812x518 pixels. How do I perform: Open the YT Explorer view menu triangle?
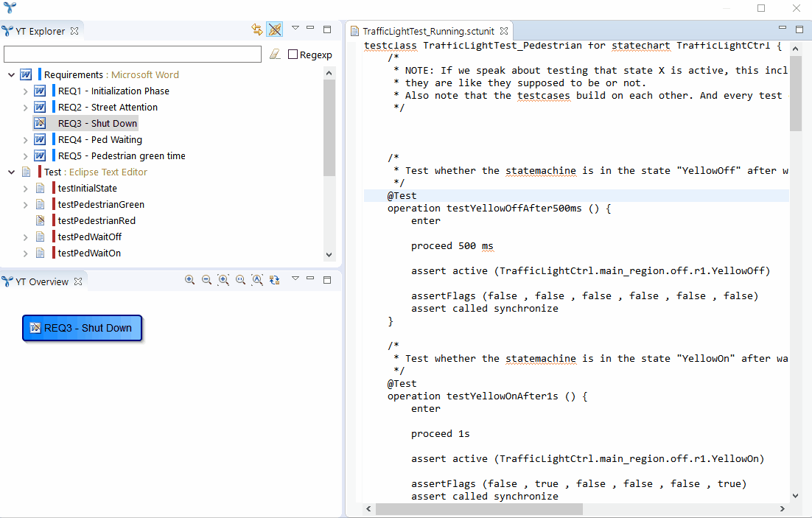(x=295, y=28)
